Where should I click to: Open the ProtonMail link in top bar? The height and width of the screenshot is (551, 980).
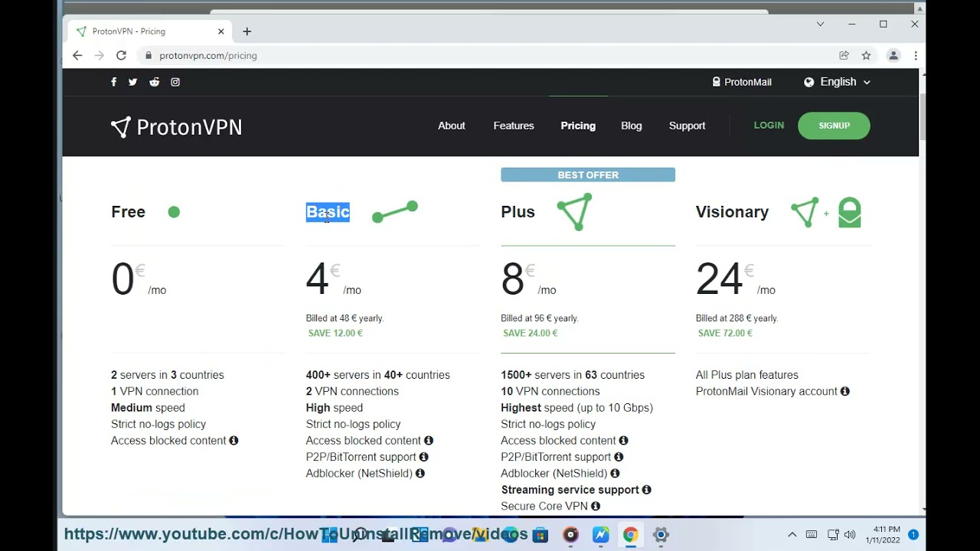tap(742, 82)
